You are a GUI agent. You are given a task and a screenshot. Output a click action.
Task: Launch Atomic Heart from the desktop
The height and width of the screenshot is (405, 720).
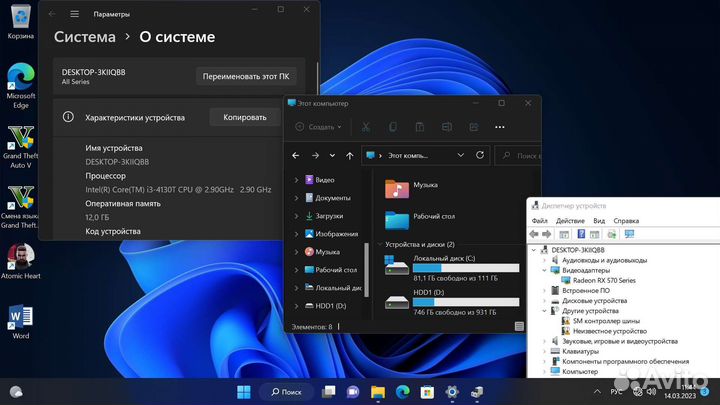pyautogui.click(x=19, y=255)
